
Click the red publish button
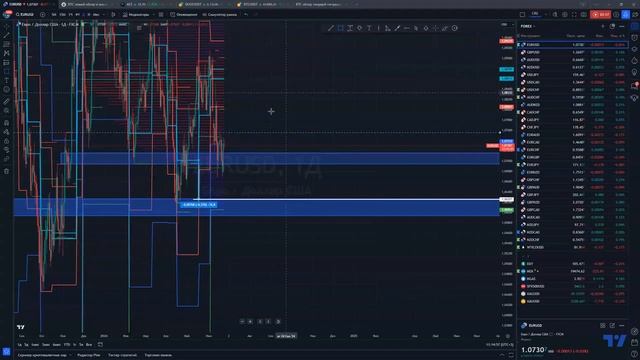(x=600, y=15)
